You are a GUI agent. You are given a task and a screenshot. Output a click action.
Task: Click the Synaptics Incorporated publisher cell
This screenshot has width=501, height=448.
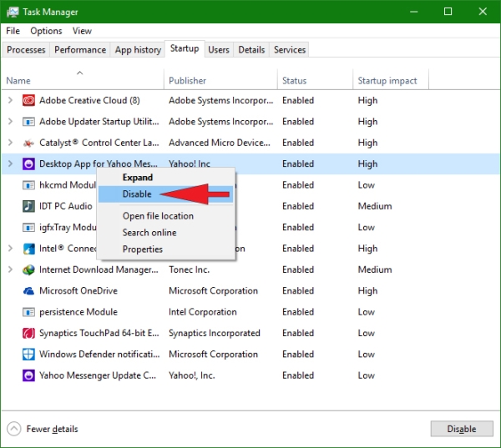pos(215,334)
